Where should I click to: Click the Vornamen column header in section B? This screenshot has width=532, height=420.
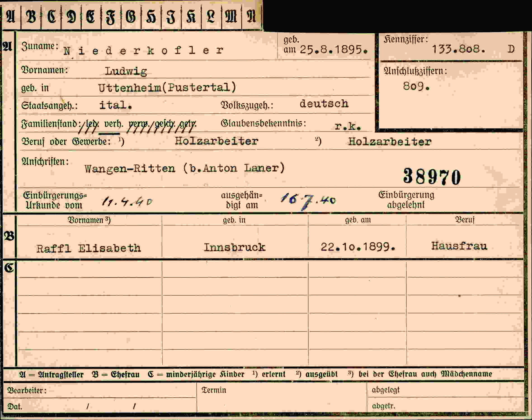[89, 220]
